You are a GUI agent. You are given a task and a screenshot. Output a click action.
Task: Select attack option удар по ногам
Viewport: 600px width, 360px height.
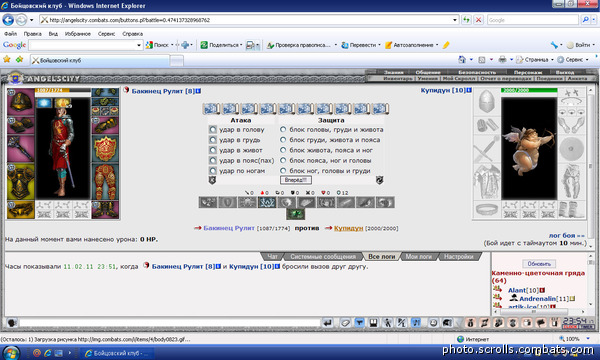click(213, 171)
